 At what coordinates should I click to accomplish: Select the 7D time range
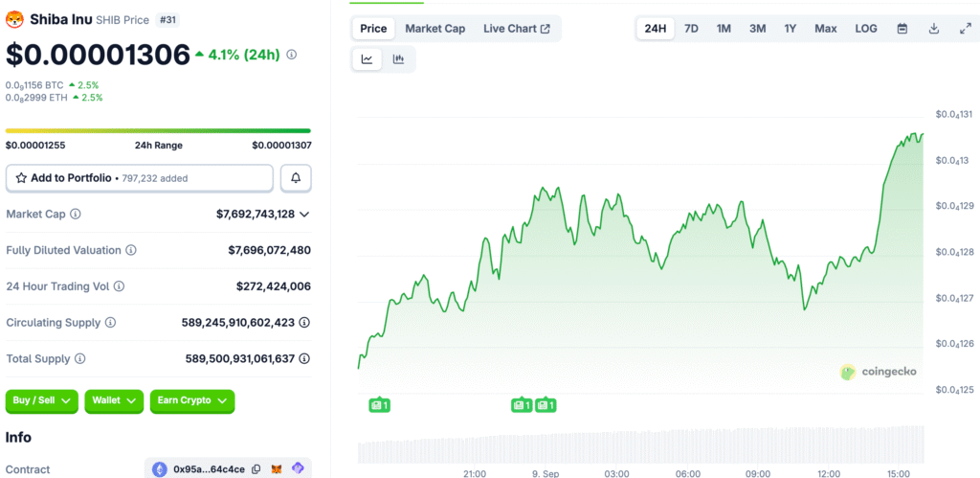691,29
